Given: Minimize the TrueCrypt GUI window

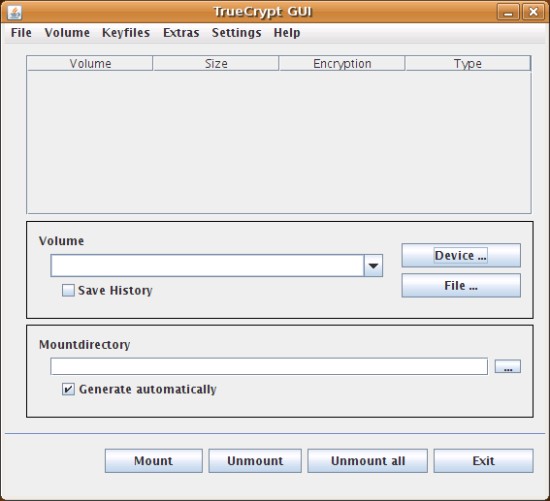Looking at the screenshot, I should 508,12.
